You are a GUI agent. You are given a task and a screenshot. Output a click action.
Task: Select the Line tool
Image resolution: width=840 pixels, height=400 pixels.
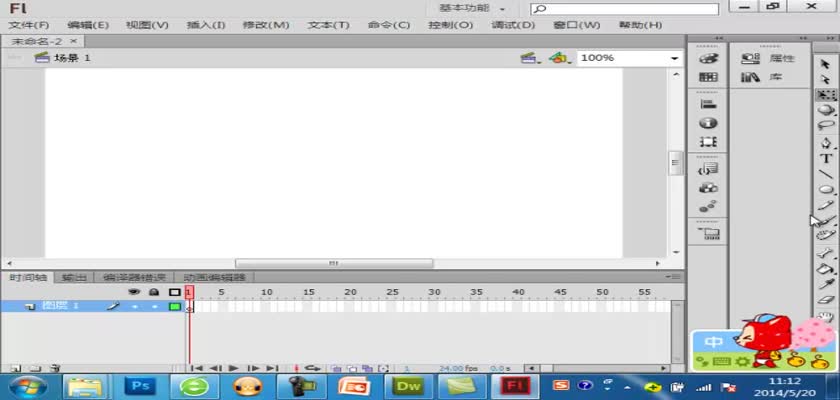pyautogui.click(x=826, y=174)
